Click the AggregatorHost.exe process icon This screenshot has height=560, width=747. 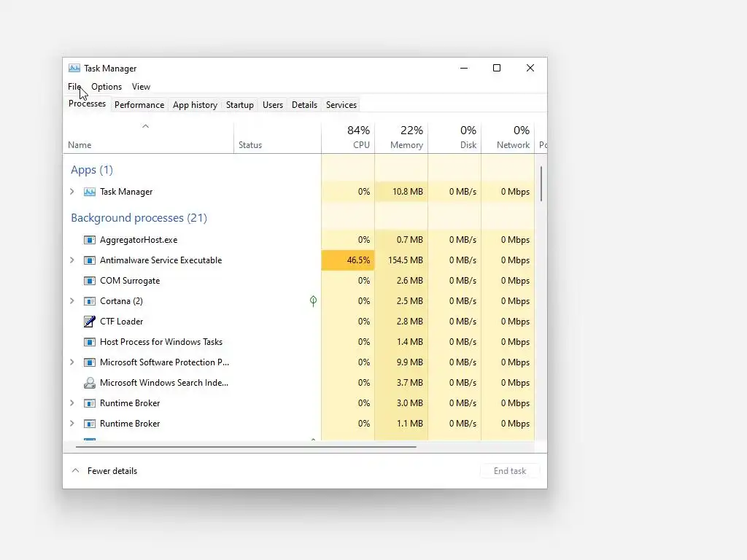[x=90, y=240]
